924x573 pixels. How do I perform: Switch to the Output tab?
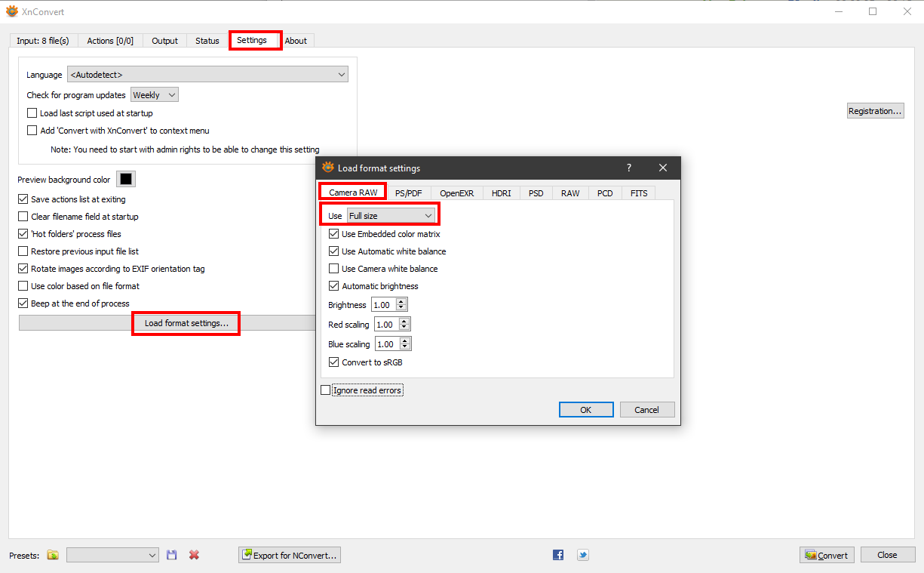[x=164, y=41]
